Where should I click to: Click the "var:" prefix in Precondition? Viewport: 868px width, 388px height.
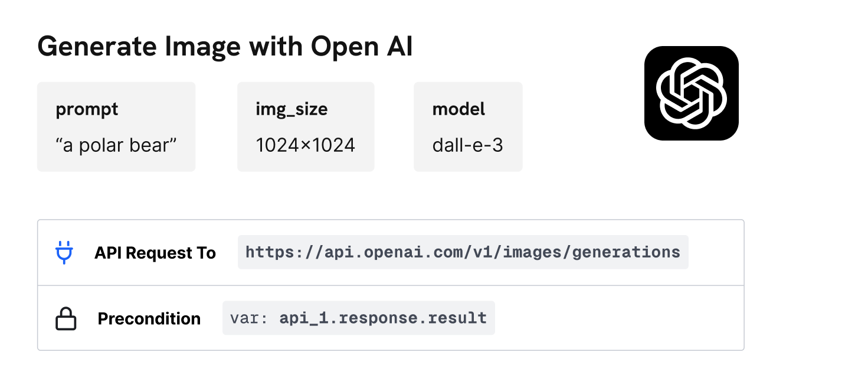point(249,318)
